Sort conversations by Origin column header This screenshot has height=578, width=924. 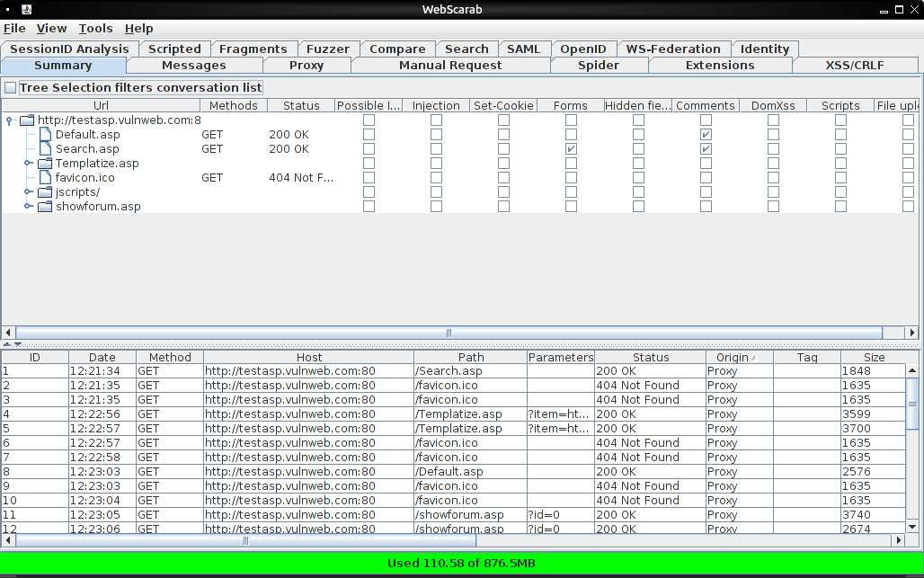pos(740,357)
